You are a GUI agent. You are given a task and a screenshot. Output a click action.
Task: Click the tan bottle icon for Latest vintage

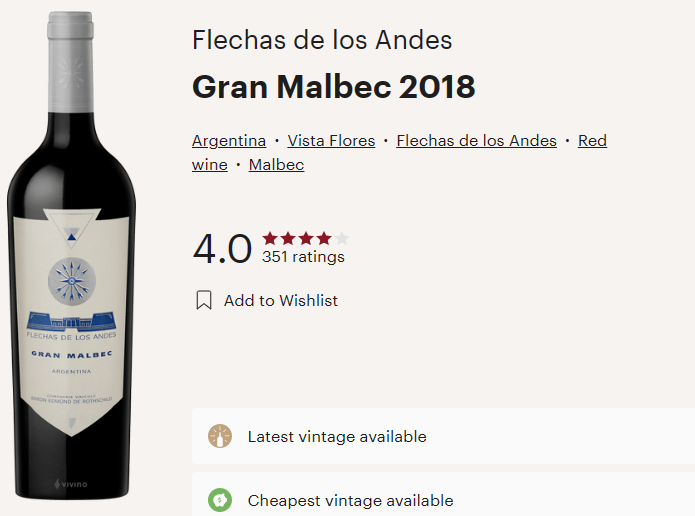[x=220, y=436]
